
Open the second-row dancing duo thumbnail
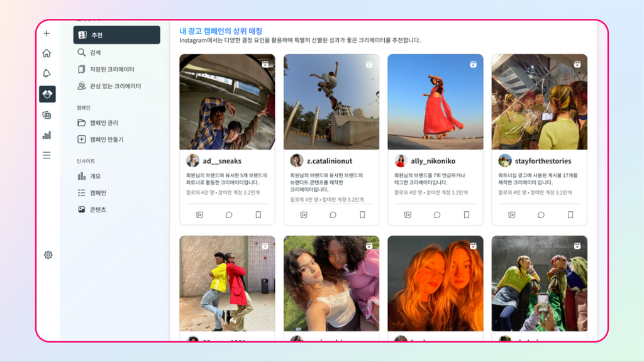point(227,283)
